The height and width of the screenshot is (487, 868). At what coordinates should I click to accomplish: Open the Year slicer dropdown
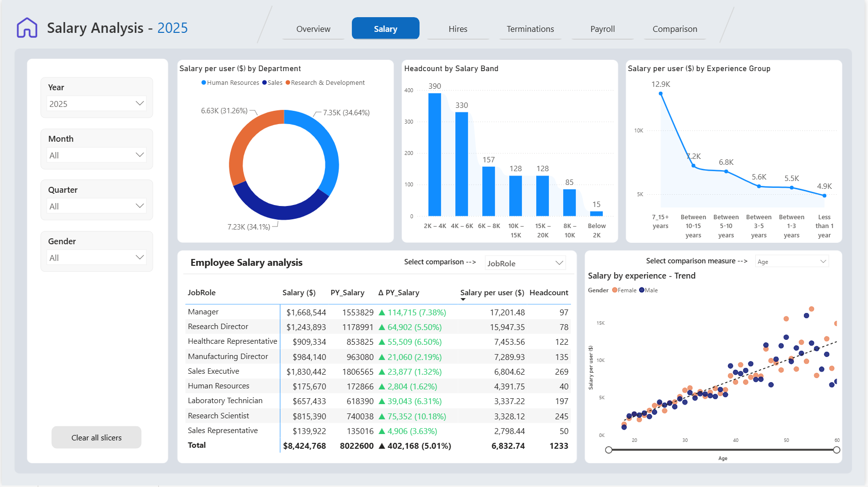coord(97,103)
